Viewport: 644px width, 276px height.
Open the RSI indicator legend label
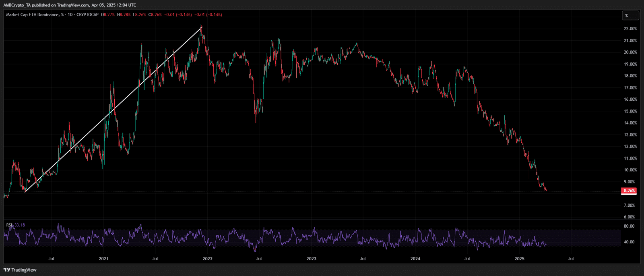click(9, 225)
